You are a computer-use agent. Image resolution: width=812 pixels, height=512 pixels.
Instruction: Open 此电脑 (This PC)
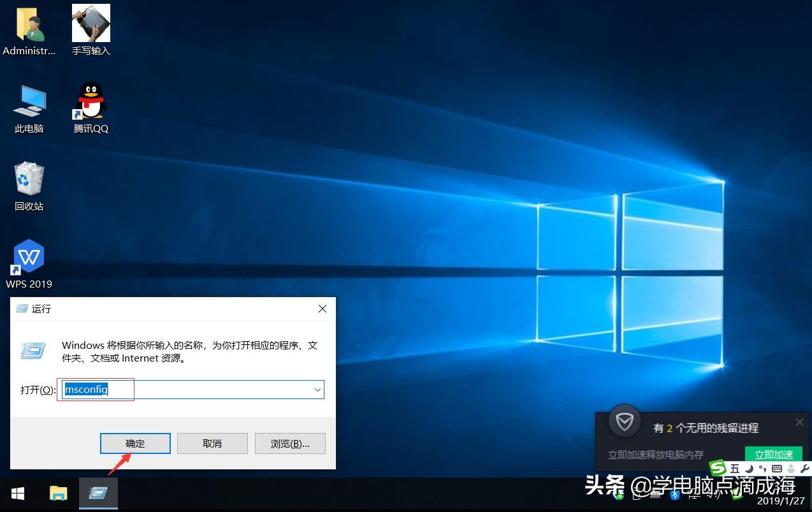pos(29,102)
